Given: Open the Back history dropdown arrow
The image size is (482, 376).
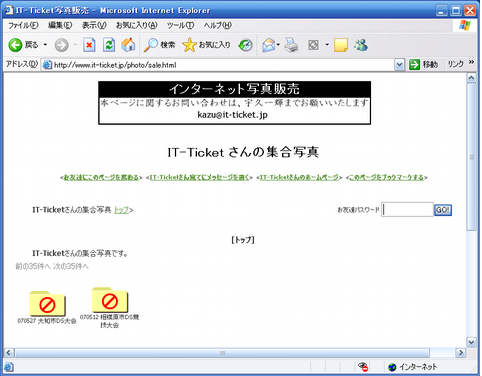Looking at the screenshot, I should (x=45, y=45).
